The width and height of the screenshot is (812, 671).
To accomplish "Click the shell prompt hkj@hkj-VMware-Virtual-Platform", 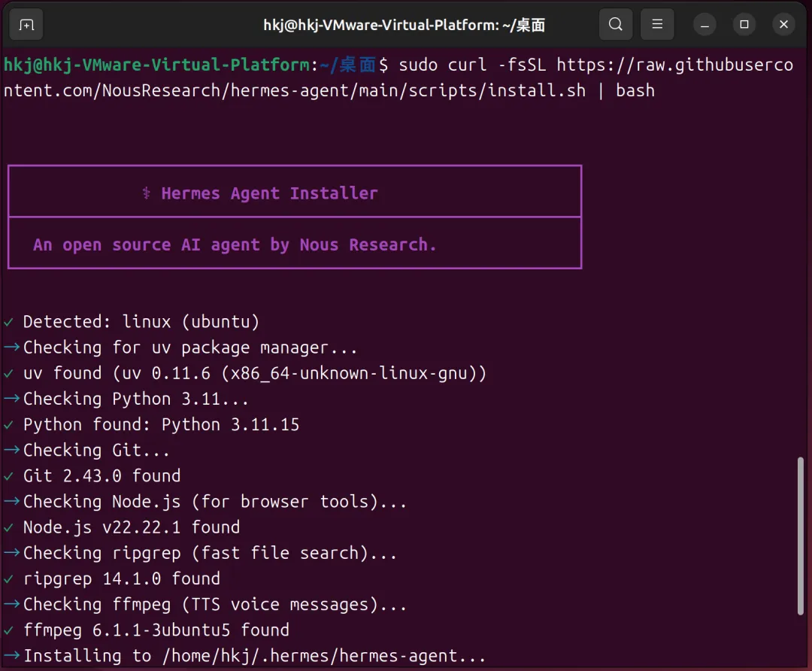I will (x=156, y=65).
